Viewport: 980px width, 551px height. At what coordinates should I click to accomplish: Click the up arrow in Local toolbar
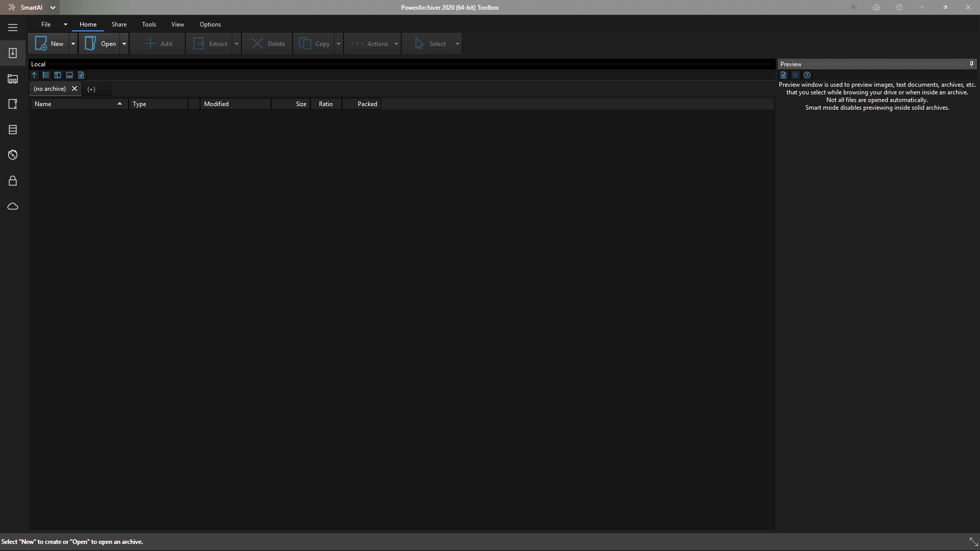[34, 75]
